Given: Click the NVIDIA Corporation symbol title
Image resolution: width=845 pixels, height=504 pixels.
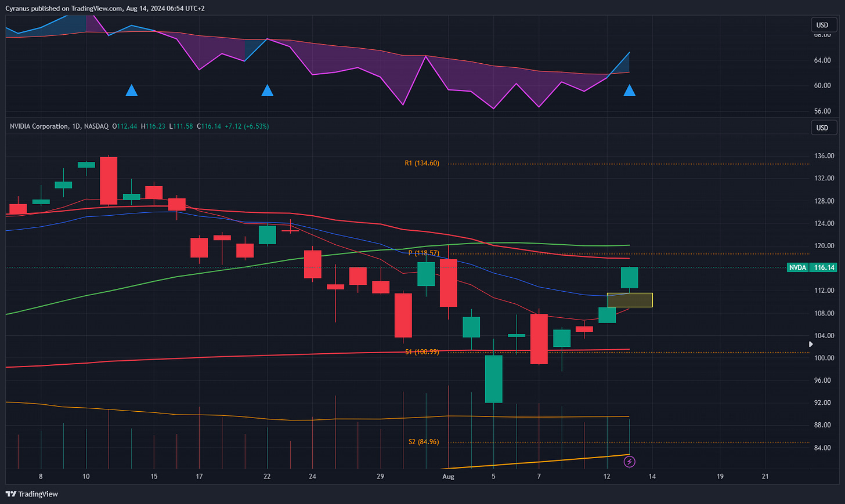Looking at the screenshot, I should coord(39,126).
